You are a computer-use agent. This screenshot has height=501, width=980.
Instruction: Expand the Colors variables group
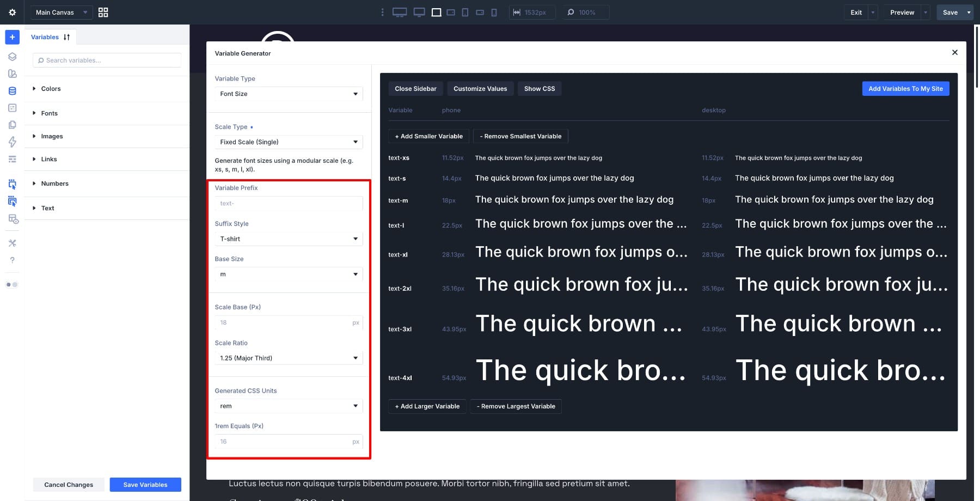[107, 89]
